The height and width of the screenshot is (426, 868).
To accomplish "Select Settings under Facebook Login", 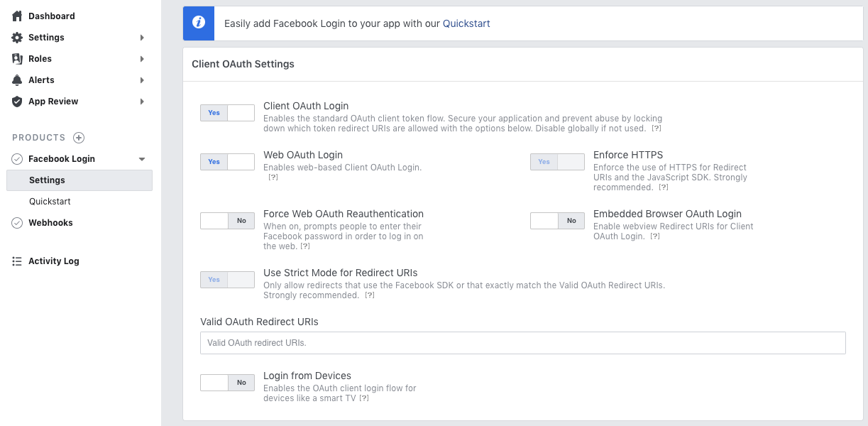I will tap(79, 180).
